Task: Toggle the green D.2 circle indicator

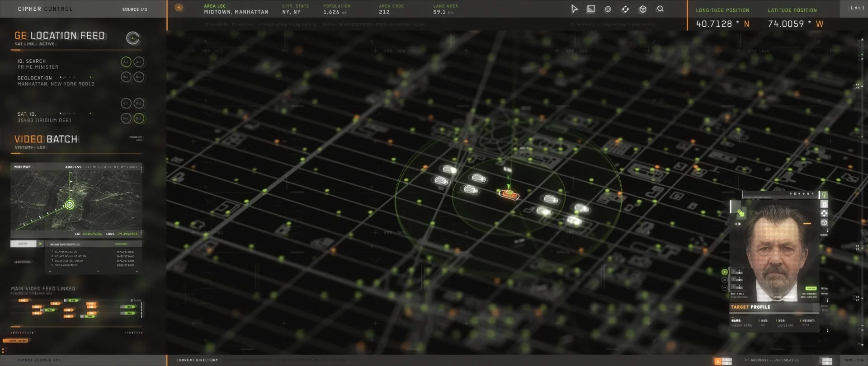Action: coord(139,118)
